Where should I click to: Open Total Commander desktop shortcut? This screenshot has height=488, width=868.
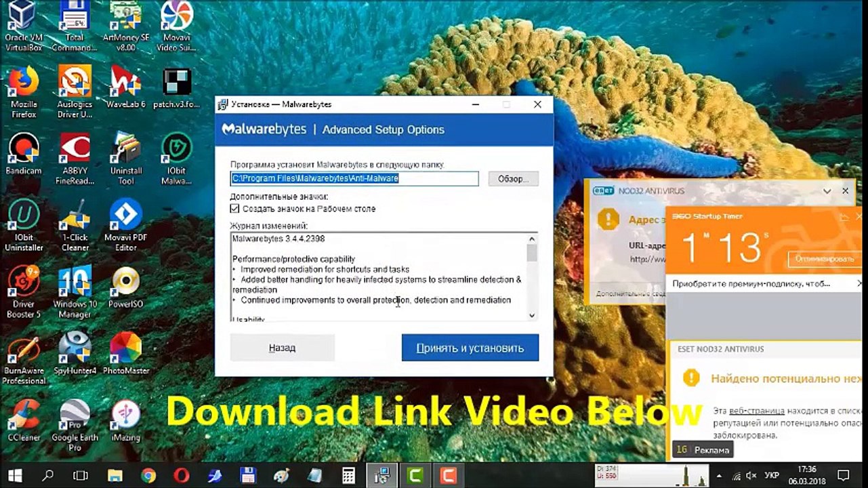(75, 26)
